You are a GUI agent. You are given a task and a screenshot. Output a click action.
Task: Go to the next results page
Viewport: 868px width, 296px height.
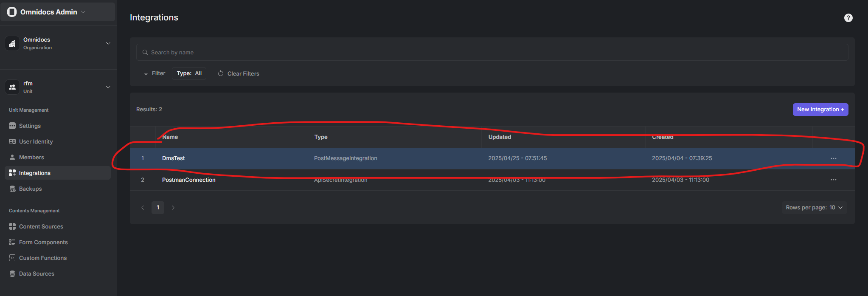(x=173, y=208)
